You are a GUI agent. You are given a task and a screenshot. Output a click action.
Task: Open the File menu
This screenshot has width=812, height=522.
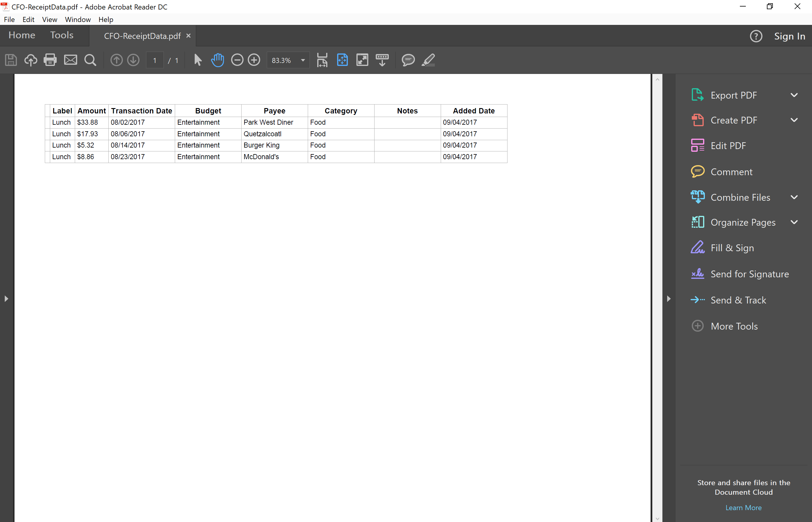pos(9,19)
